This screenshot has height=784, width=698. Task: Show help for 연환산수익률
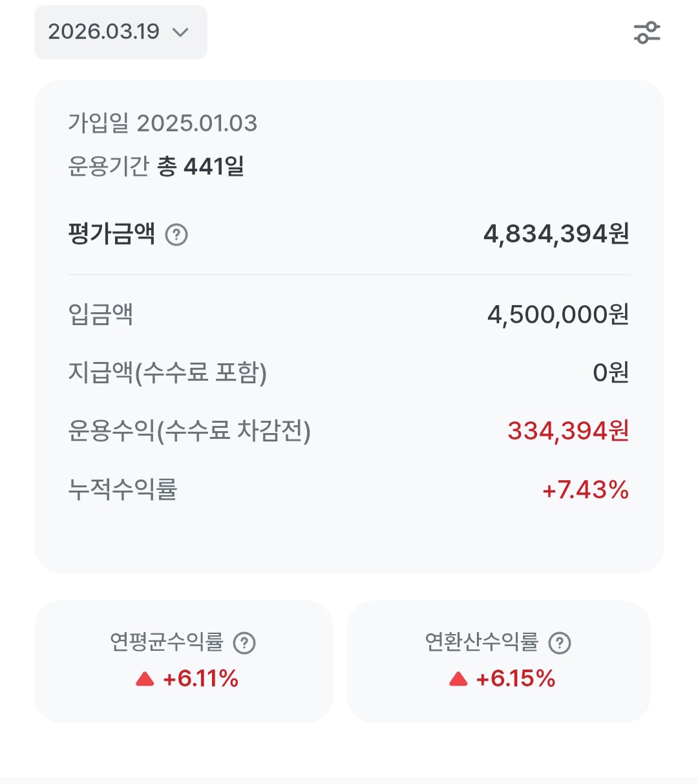coord(560,643)
